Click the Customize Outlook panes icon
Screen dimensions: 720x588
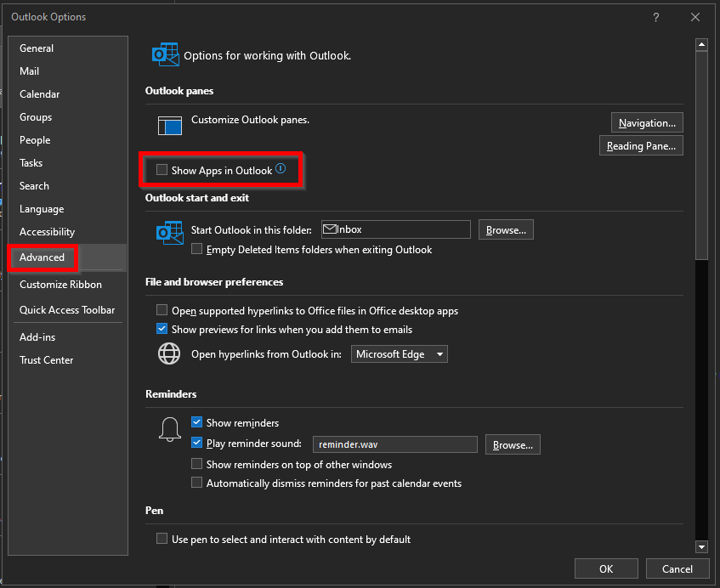click(170, 125)
